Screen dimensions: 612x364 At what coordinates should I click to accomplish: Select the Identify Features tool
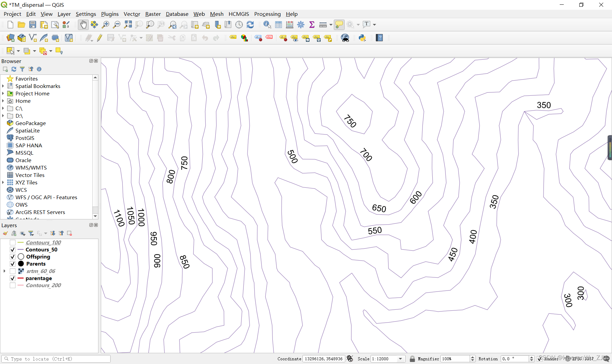[x=267, y=25]
